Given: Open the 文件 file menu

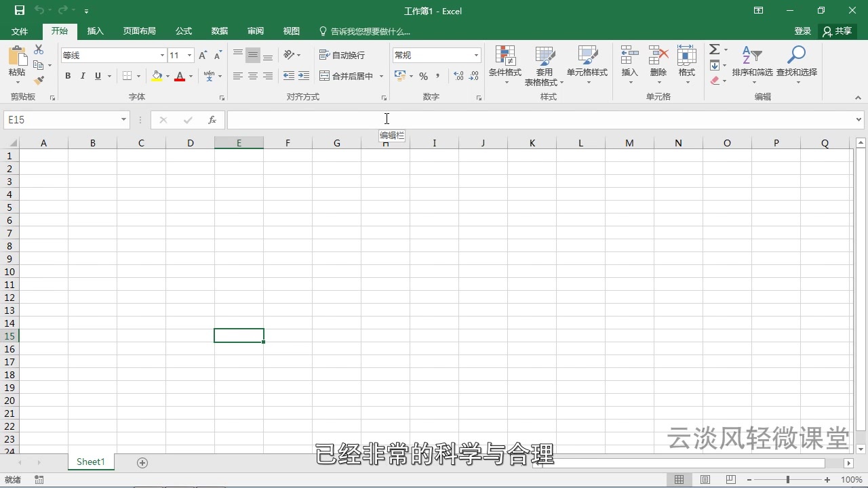Looking at the screenshot, I should 20,31.
